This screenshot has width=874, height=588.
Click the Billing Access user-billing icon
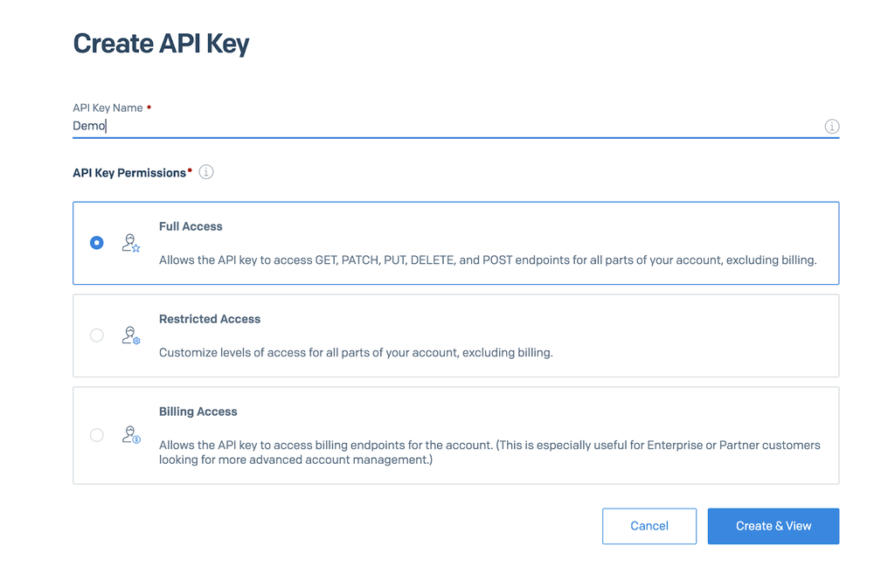130,434
